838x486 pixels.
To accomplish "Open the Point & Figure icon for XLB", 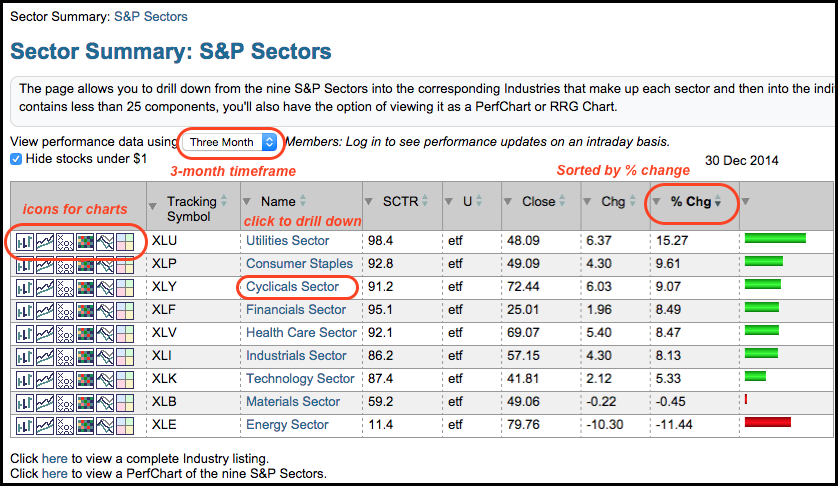I will pyautogui.click(x=65, y=402).
